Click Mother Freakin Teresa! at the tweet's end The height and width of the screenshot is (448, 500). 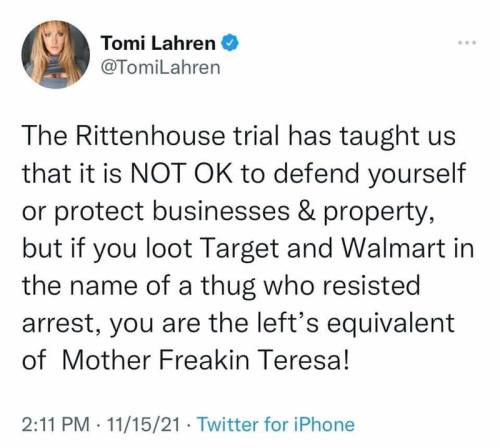tap(206, 361)
